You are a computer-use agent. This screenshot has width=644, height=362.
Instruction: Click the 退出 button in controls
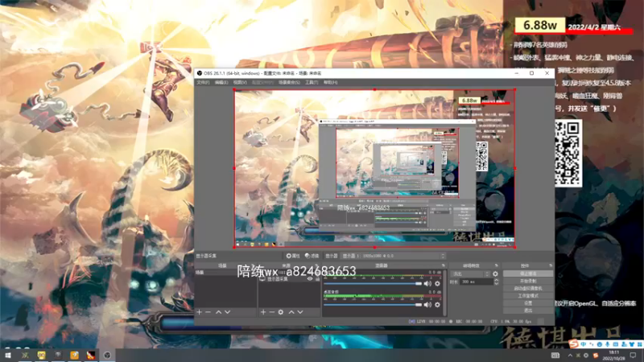coord(528,311)
